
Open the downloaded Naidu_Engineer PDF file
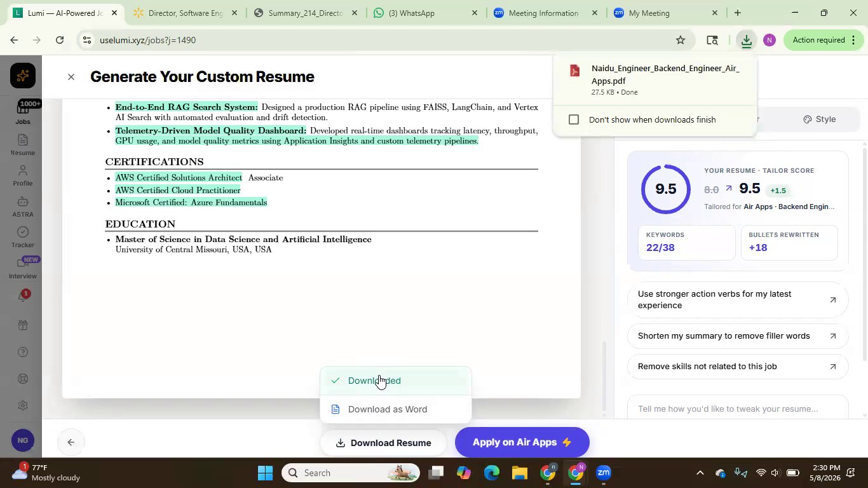coord(654,79)
